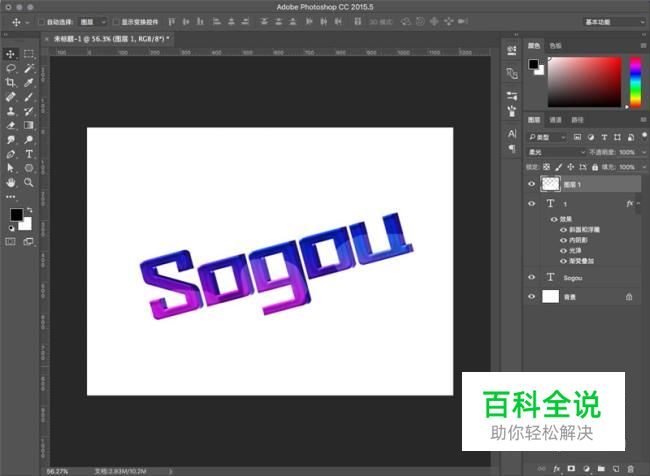This screenshot has height=476, width=650.
Task: Select the Move tool in toolbox
Action: tap(10, 54)
